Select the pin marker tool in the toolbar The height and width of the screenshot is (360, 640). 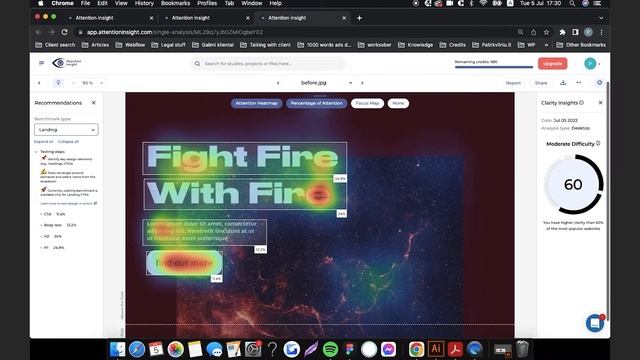pyautogui.click(x=58, y=83)
